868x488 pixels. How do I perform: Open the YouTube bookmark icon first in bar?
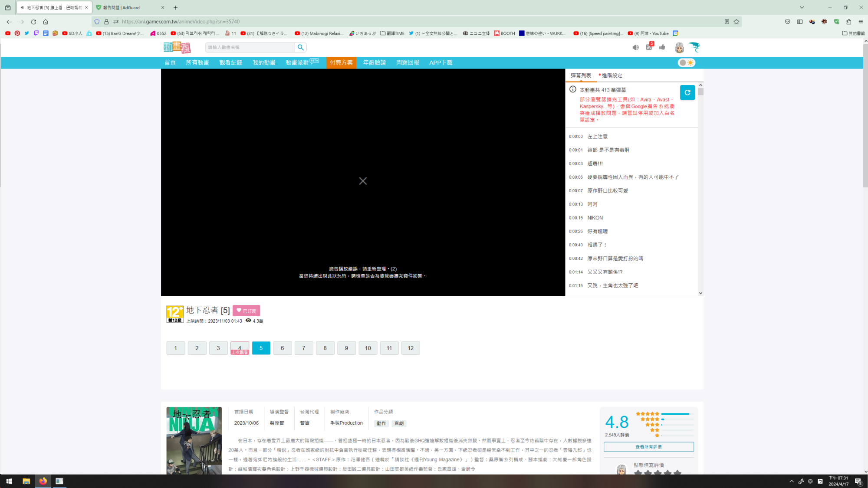tap(8, 33)
